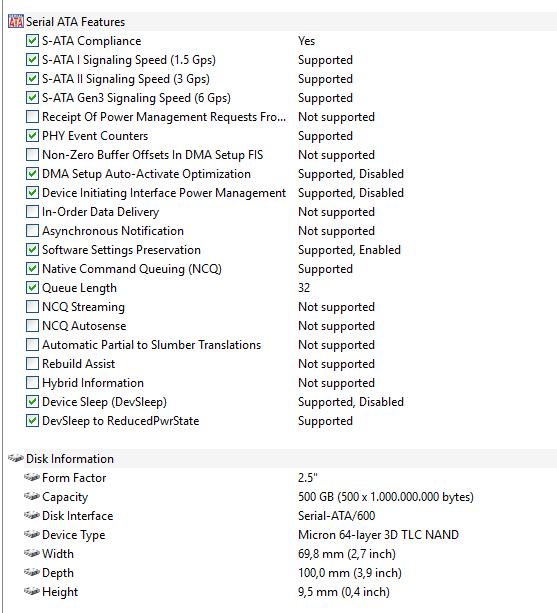Select the Queue Length row label
Screen dimensions: 557x613
(x=79, y=288)
